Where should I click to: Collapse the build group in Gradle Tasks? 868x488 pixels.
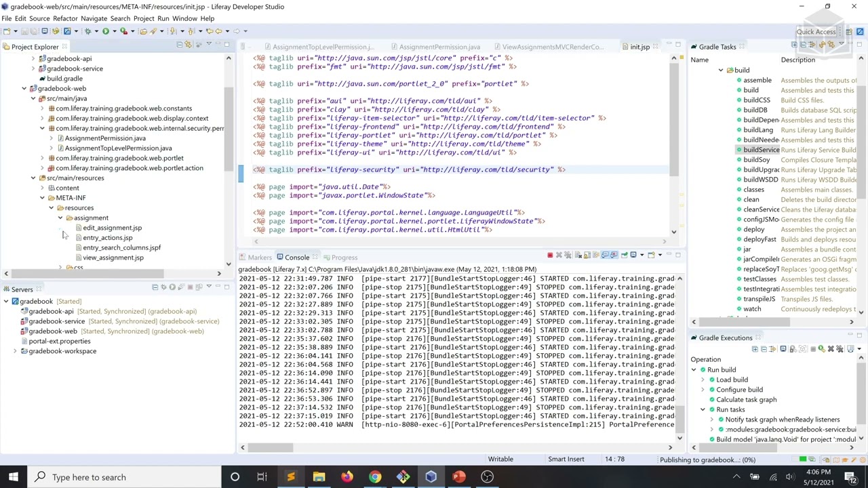pos(721,70)
